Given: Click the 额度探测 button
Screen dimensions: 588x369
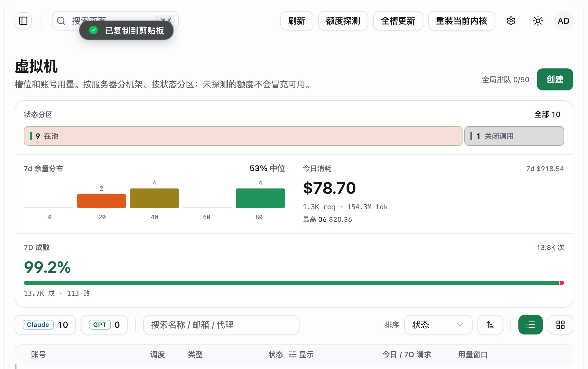Looking at the screenshot, I should [343, 21].
